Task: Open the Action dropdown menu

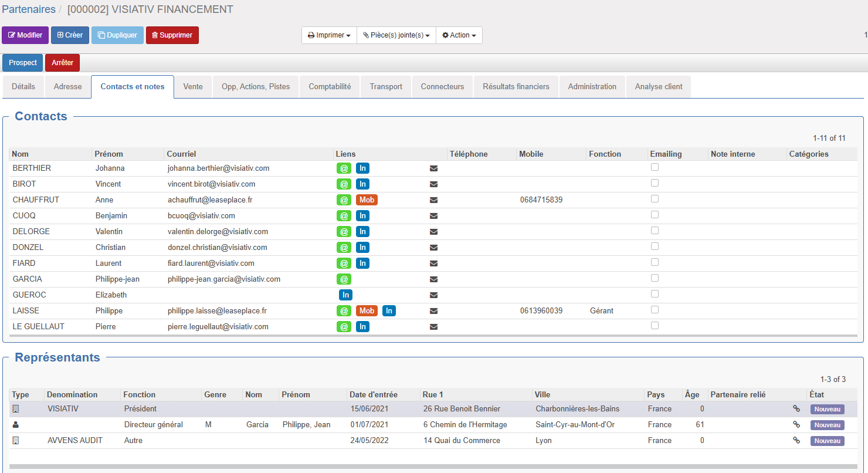Action: 459,35
